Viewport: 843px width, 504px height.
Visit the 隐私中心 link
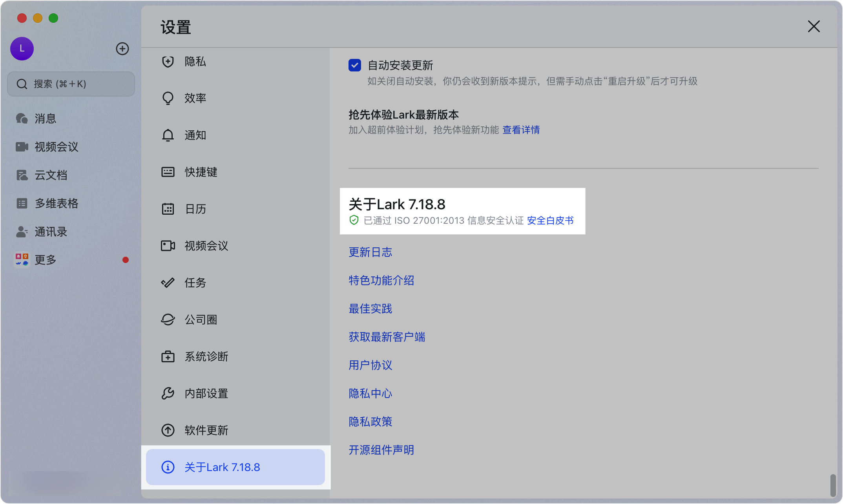tap(370, 393)
